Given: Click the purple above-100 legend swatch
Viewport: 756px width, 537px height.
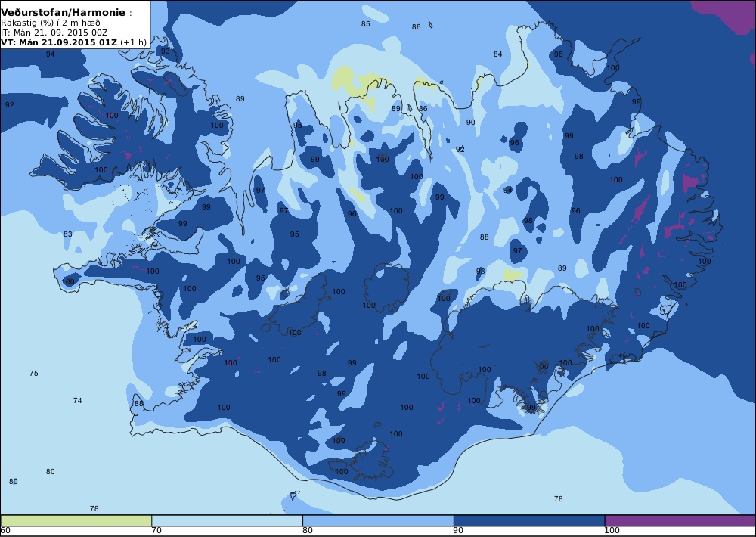Looking at the screenshot, I should (680, 520).
